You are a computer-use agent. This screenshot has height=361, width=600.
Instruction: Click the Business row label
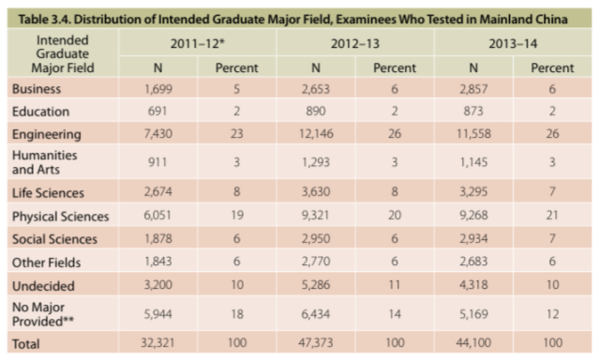coord(36,89)
